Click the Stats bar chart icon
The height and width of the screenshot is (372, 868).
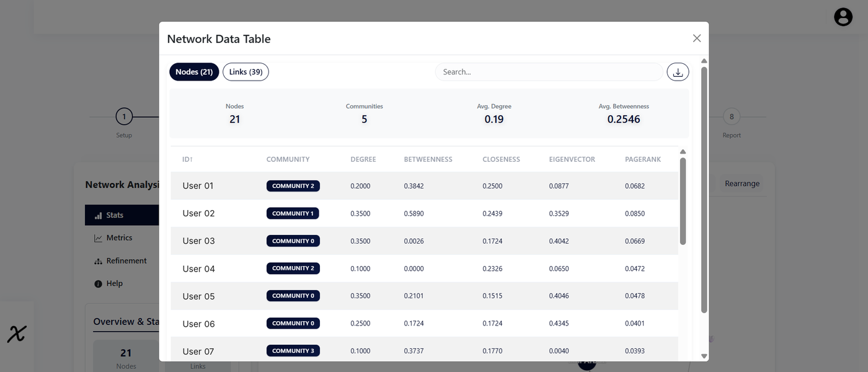tap(98, 216)
